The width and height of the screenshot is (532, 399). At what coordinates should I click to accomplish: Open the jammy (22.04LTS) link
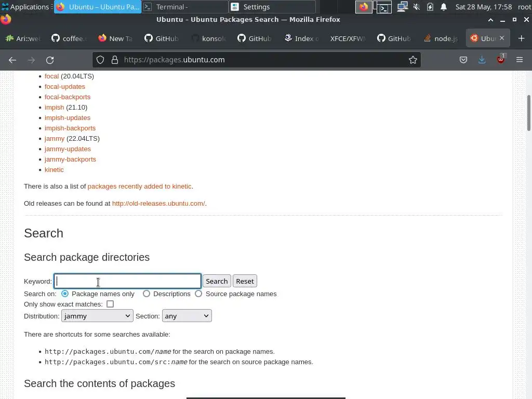54,139
